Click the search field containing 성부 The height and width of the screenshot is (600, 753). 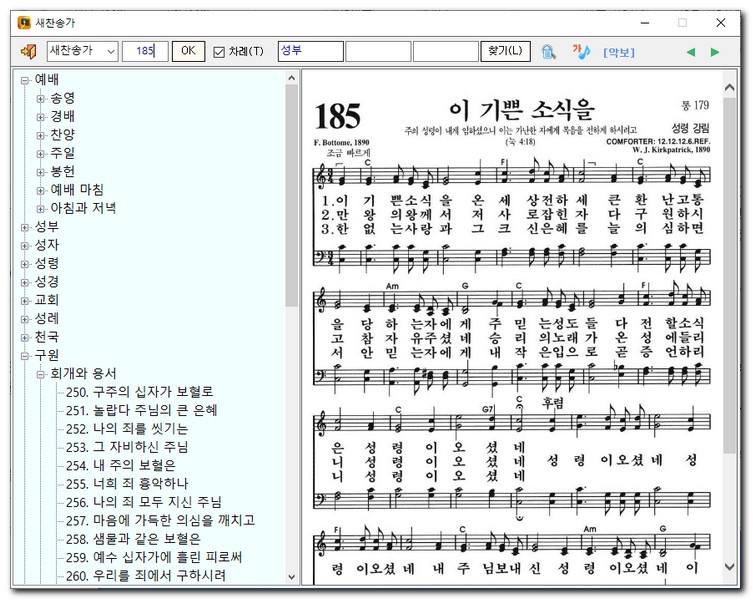tap(310, 51)
